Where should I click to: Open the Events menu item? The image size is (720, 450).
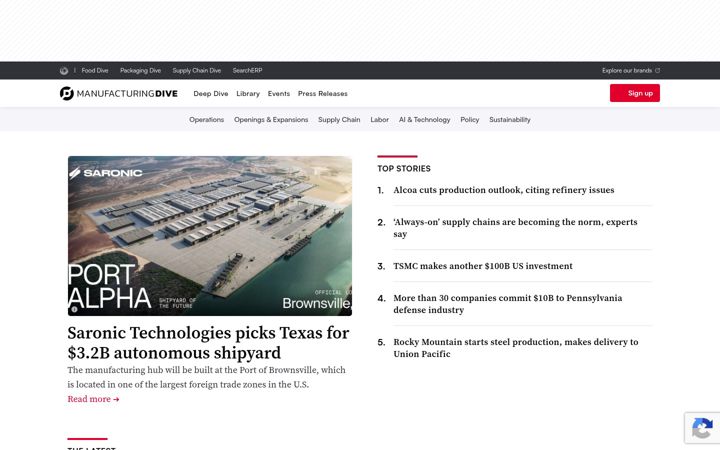pos(279,94)
